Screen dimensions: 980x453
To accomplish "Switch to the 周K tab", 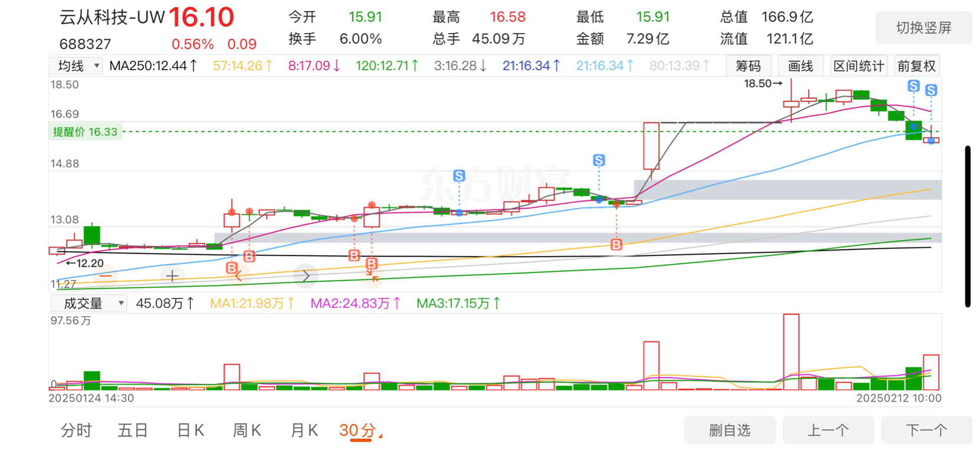I will point(247,431).
